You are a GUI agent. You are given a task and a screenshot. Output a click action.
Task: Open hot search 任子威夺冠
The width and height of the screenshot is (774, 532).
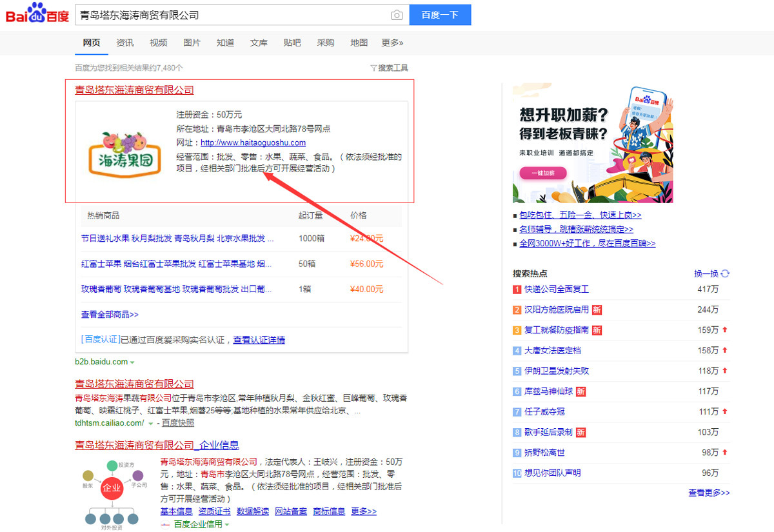tap(544, 411)
